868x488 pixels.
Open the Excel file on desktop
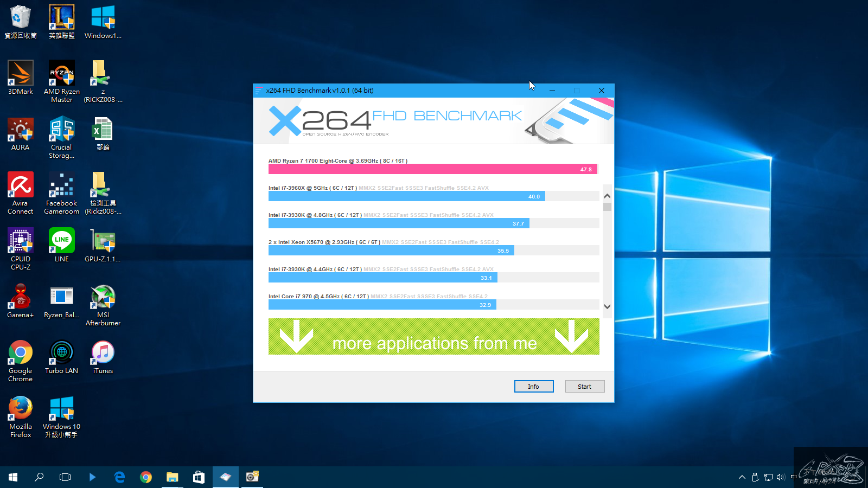pyautogui.click(x=103, y=133)
